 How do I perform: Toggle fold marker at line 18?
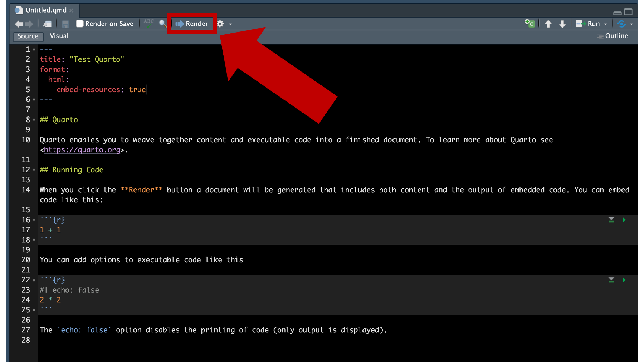click(34, 240)
